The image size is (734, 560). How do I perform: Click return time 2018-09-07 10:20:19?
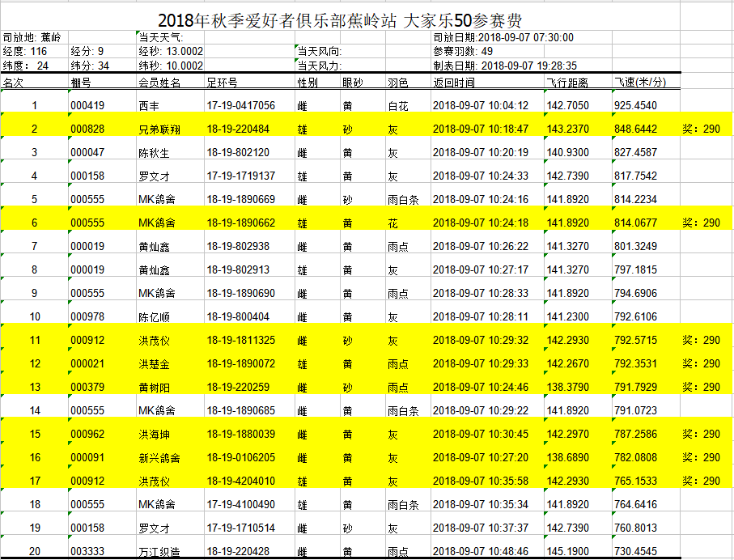[x=480, y=153]
